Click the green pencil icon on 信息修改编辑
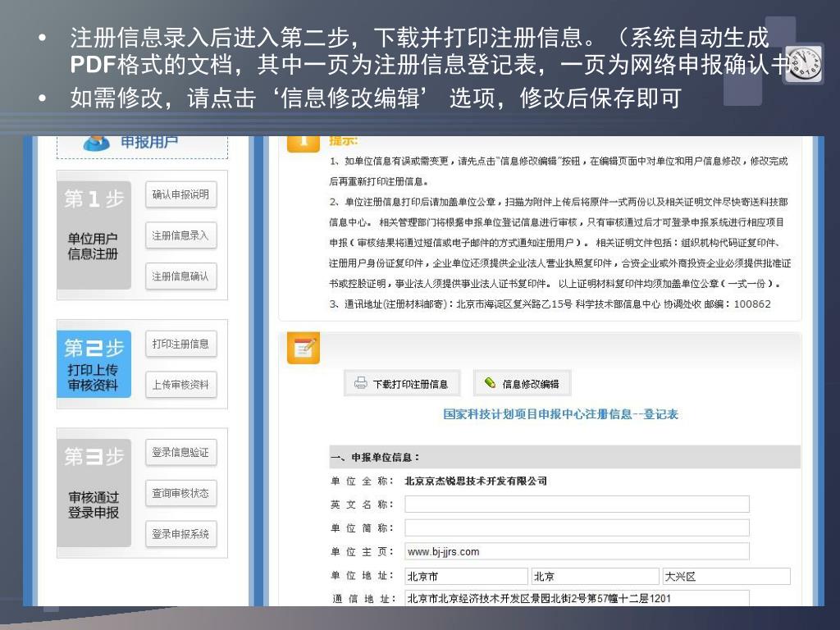 [491, 383]
